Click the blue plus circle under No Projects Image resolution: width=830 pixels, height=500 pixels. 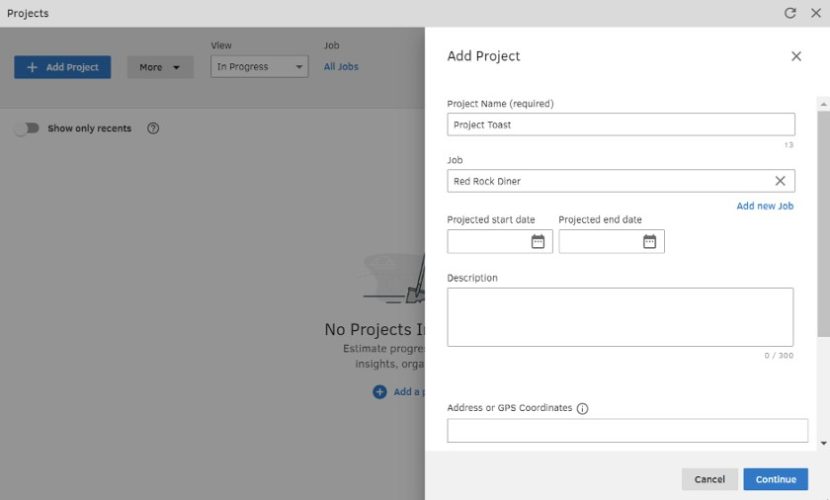(380, 392)
